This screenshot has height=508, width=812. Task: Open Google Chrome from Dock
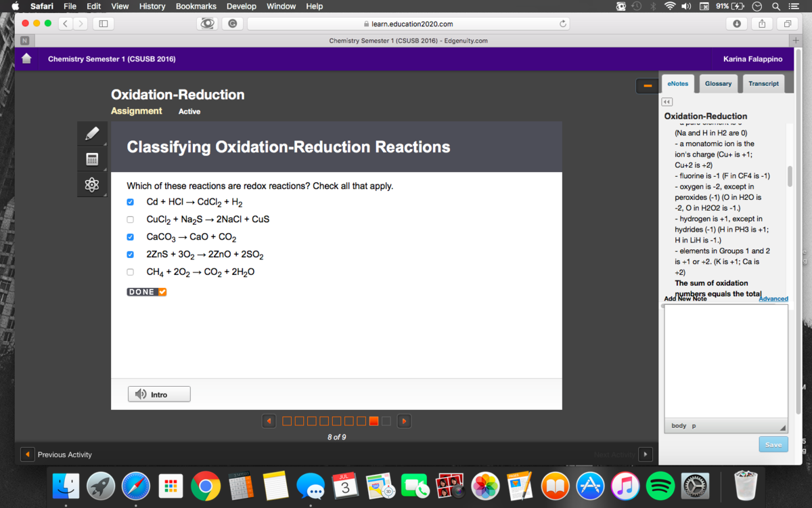pyautogui.click(x=206, y=486)
